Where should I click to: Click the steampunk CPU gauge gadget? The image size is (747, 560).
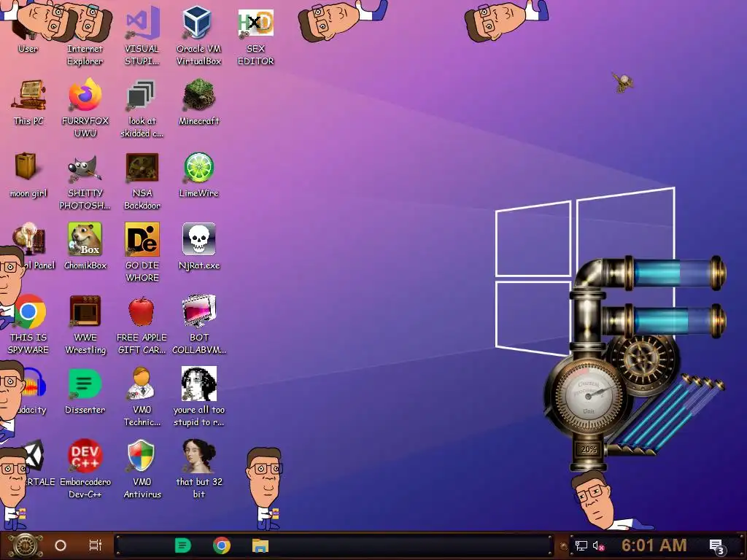pos(588,394)
